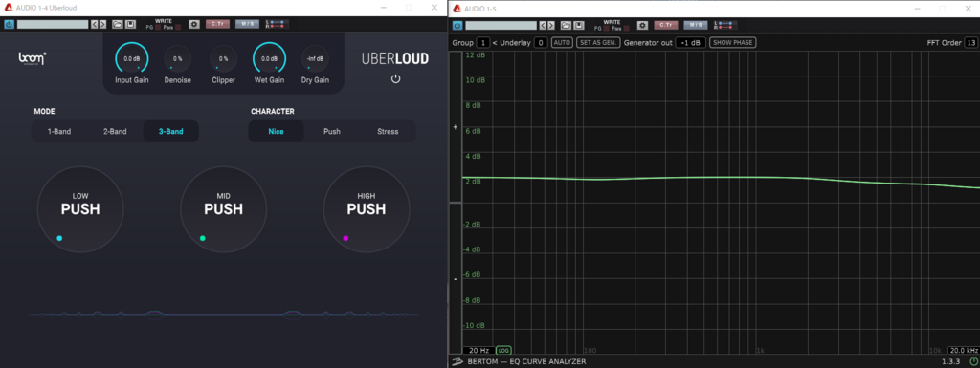Toggle the Uberloud plugin power icon
Image resolution: width=980 pixels, height=368 pixels.
coord(395,78)
